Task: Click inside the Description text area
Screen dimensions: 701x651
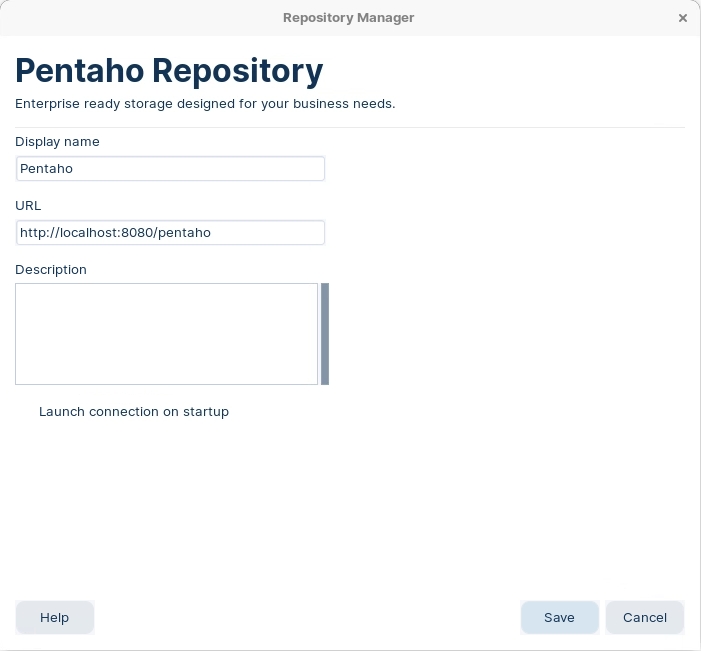Action: [166, 334]
